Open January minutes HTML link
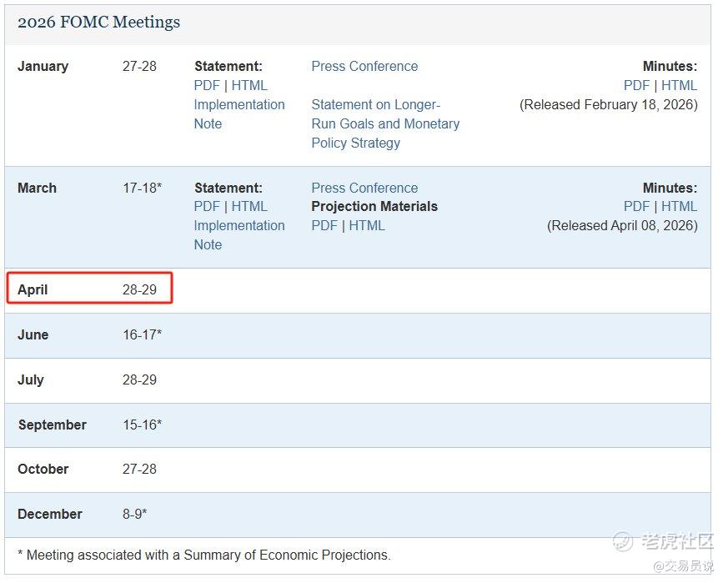 679,85
